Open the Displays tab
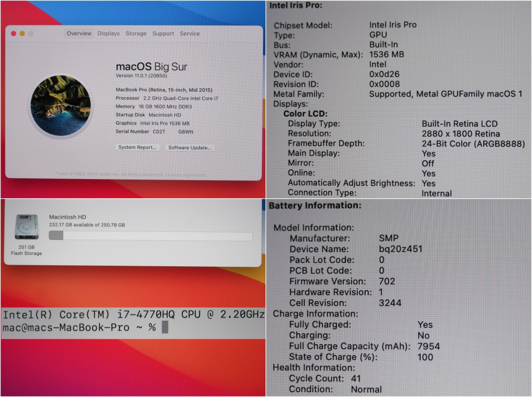532x397 pixels. [x=108, y=34]
